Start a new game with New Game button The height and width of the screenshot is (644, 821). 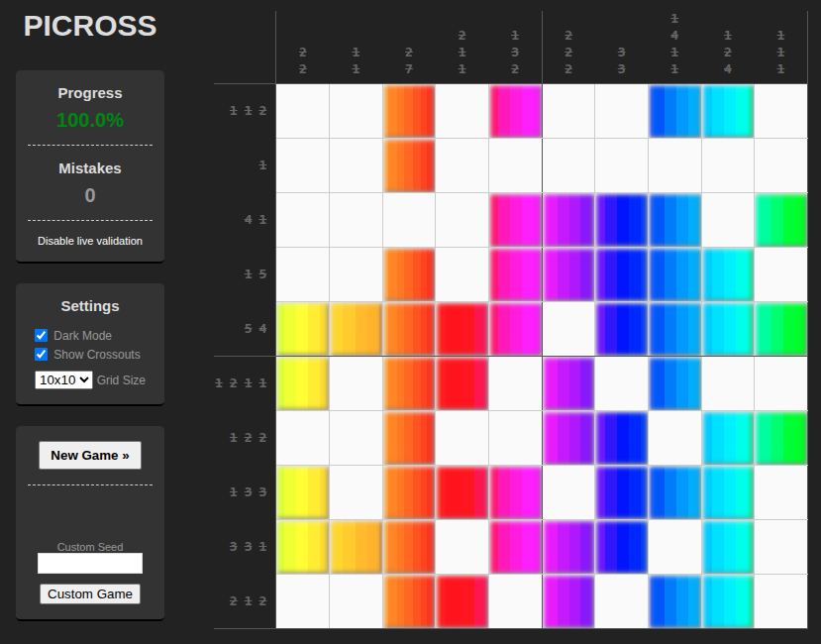point(90,456)
